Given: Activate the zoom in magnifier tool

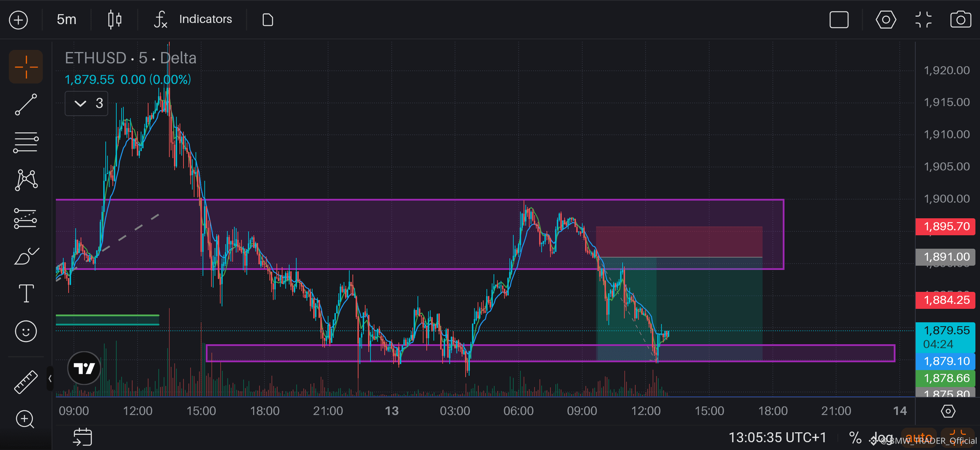Looking at the screenshot, I should tap(25, 419).
